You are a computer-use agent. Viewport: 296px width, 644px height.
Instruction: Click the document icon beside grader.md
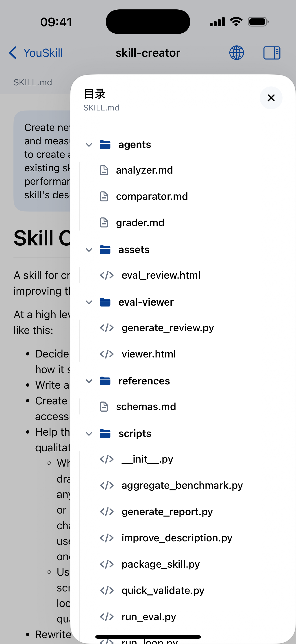(104, 222)
